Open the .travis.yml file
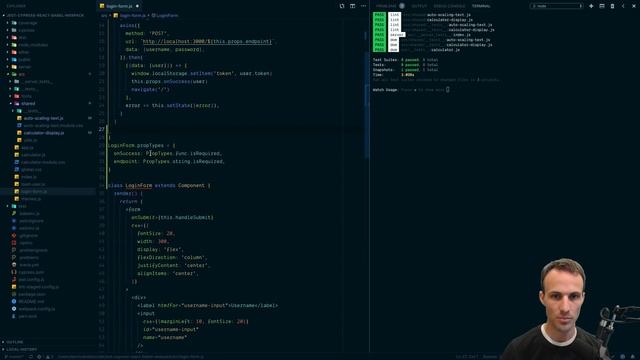 pyautogui.click(x=29, y=265)
